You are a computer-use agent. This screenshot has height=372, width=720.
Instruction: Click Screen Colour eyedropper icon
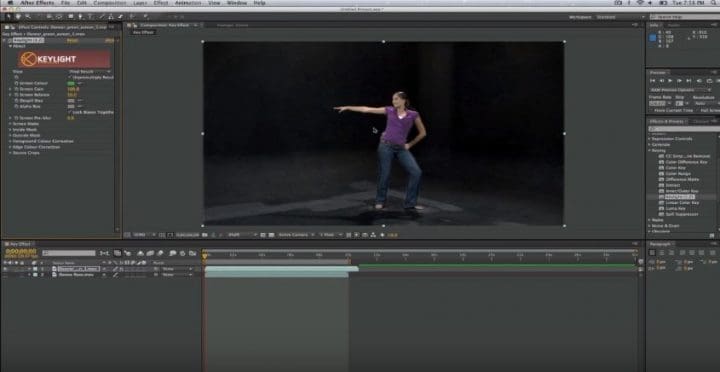point(80,83)
